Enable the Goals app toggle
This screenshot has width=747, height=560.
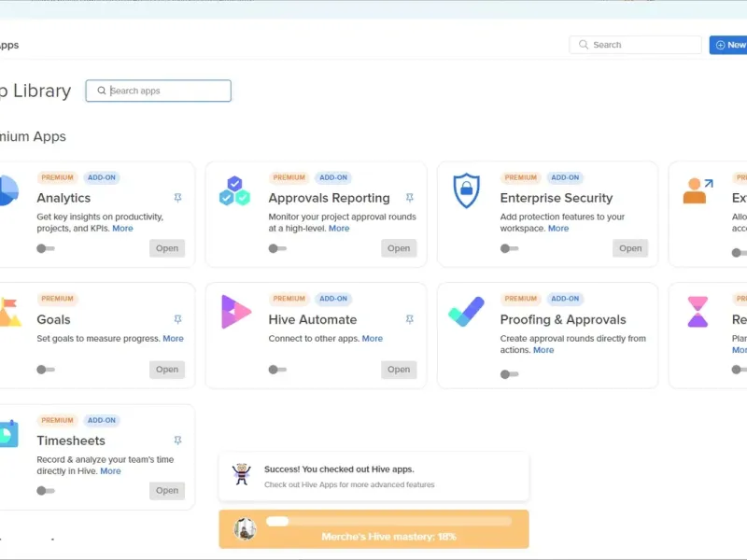click(46, 370)
